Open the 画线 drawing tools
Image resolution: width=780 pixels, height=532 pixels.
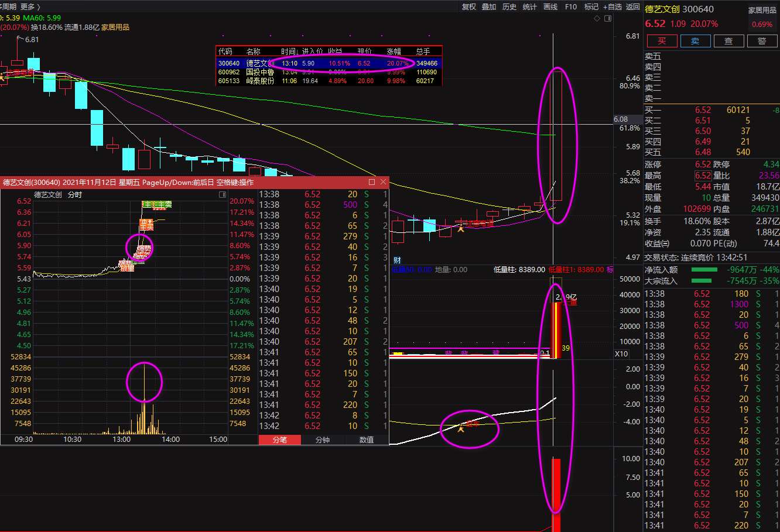[x=550, y=7]
